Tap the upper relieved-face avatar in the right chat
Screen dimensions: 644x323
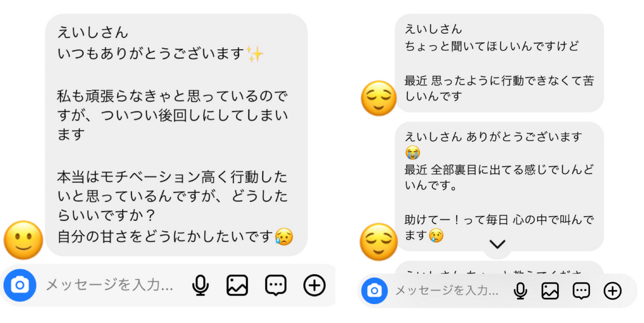coord(379,98)
